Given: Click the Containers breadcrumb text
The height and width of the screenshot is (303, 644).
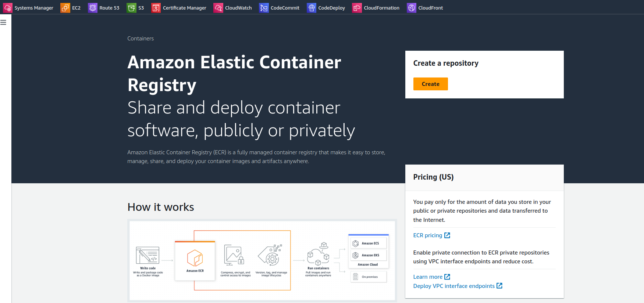Looking at the screenshot, I should pyautogui.click(x=140, y=39).
